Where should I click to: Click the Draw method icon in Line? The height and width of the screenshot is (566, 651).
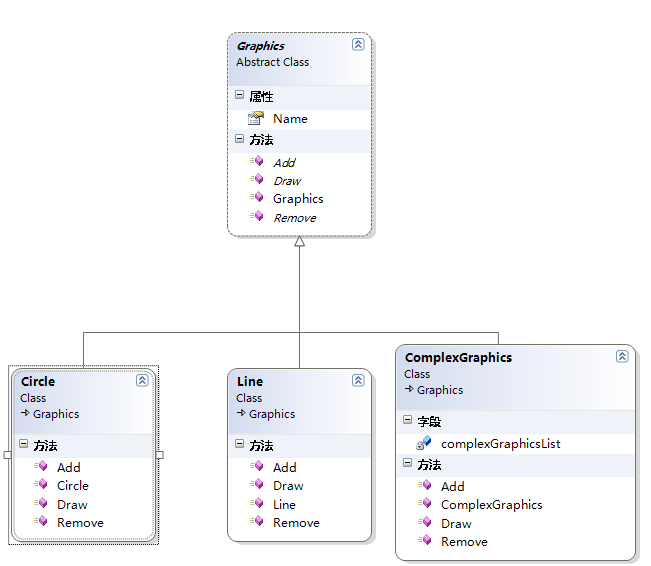tap(256, 484)
